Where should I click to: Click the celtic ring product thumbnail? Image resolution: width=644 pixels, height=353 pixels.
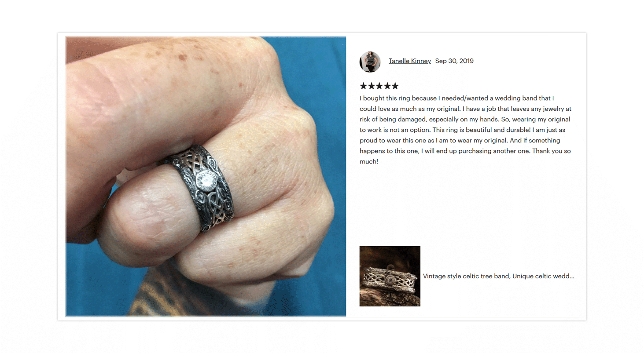click(390, 276)
